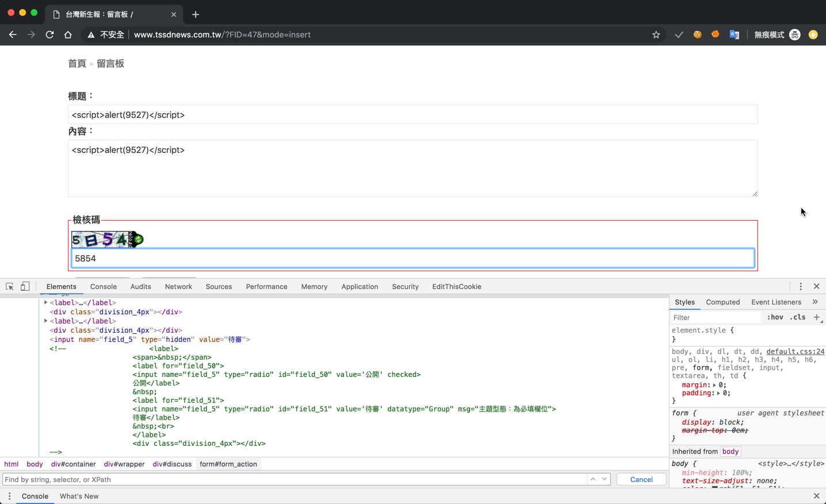The width and height of the screenshot is (826, 504).
Task: Select div#wrapper in the DOM breadcrumb
Action: [x=124, y=464]
